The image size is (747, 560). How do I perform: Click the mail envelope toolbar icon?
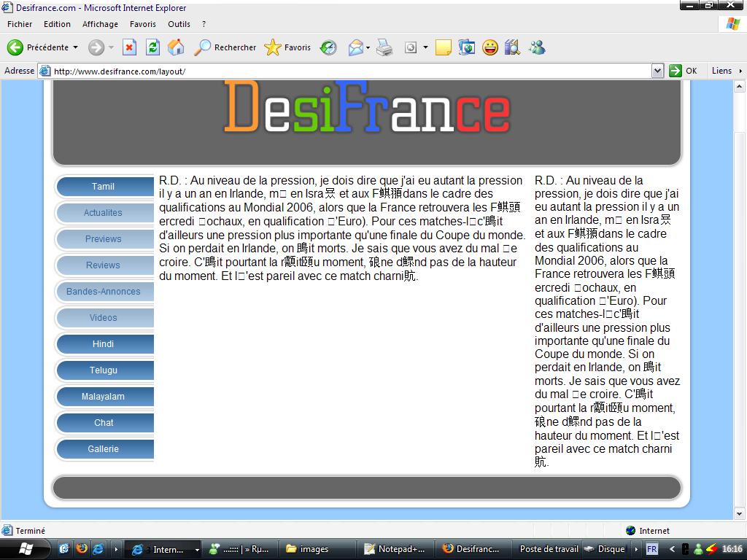click(x=355, y=47)
